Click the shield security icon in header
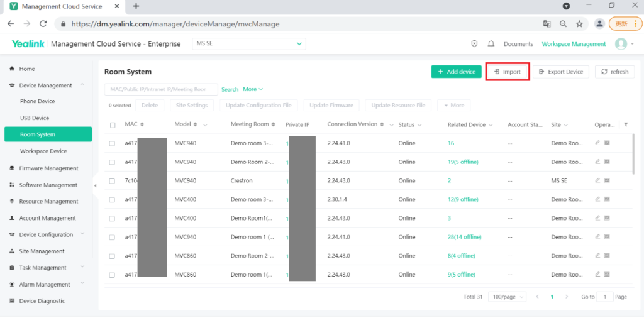 (475, 44)
